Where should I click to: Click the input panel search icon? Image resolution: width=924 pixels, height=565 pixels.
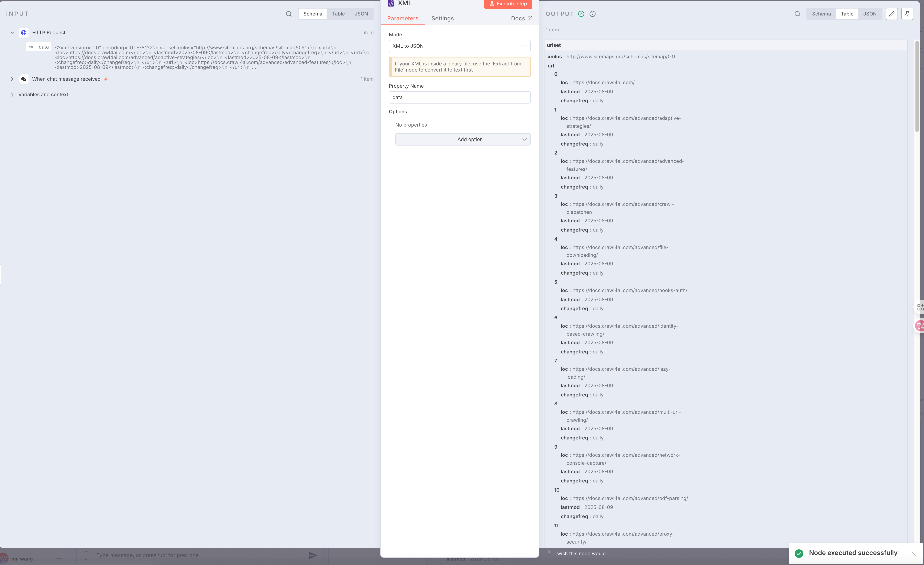coord(289,14)
